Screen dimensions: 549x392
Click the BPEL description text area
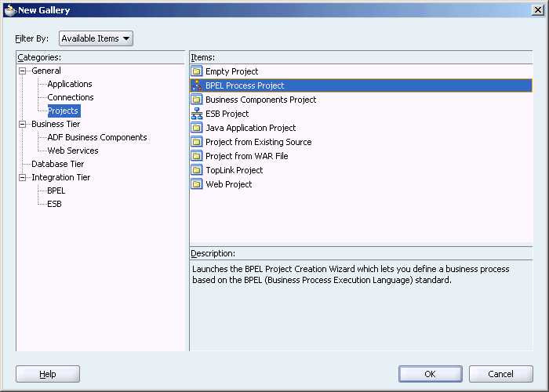pyautogui.click(x=361, y=305)
